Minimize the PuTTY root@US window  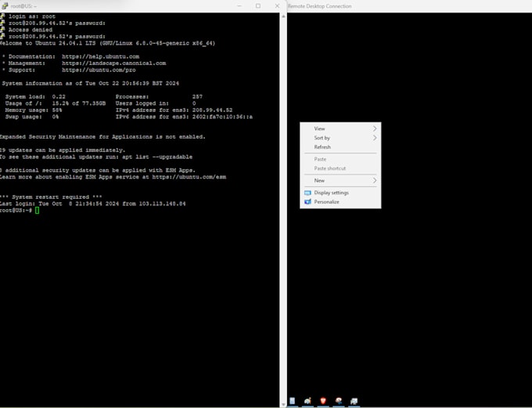pos(239,5)
